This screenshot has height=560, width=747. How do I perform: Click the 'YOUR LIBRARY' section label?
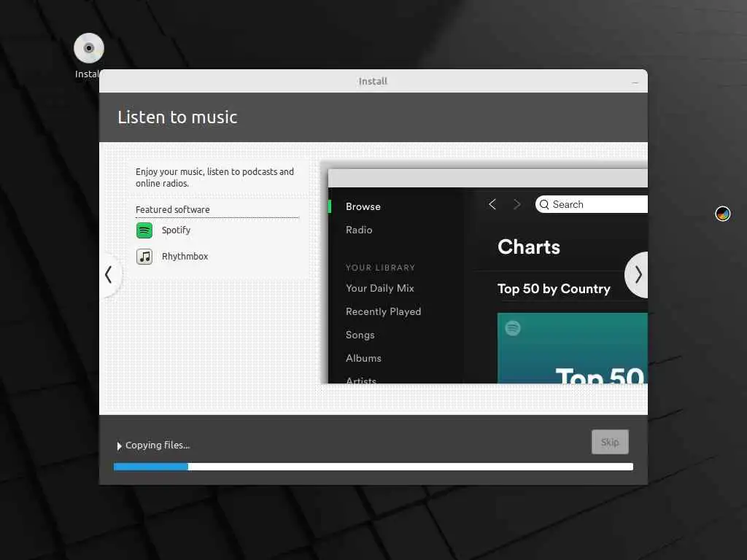tap(380, 268)
